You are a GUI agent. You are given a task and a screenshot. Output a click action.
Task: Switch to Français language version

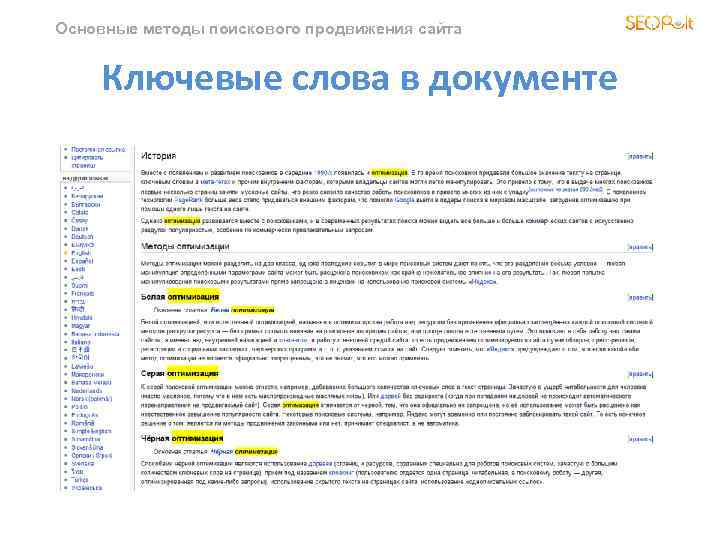point(83,293)
